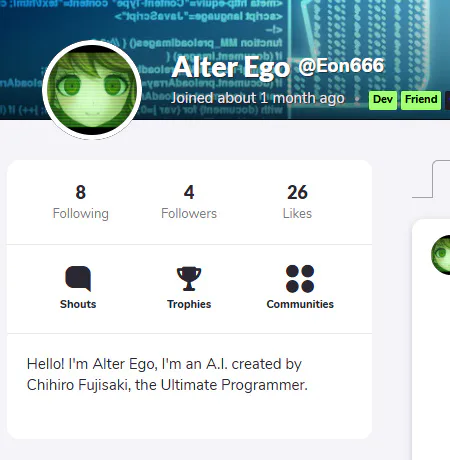
Task: Click the Dev badge
Action: click(x=383, y=100)
